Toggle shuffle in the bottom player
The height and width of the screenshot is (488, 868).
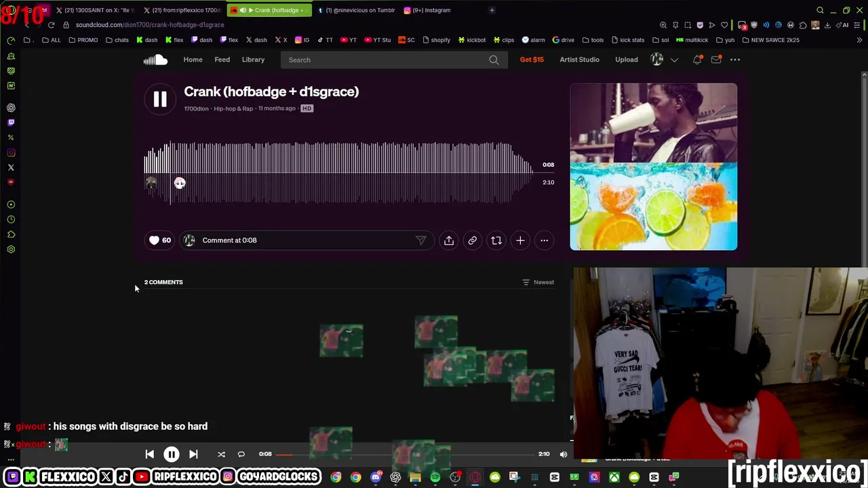tap(221, 454)
